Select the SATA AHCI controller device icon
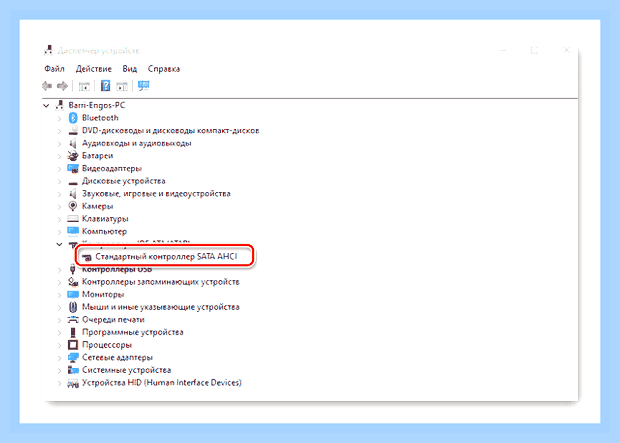Screen dimensions: 620x443 87,257
